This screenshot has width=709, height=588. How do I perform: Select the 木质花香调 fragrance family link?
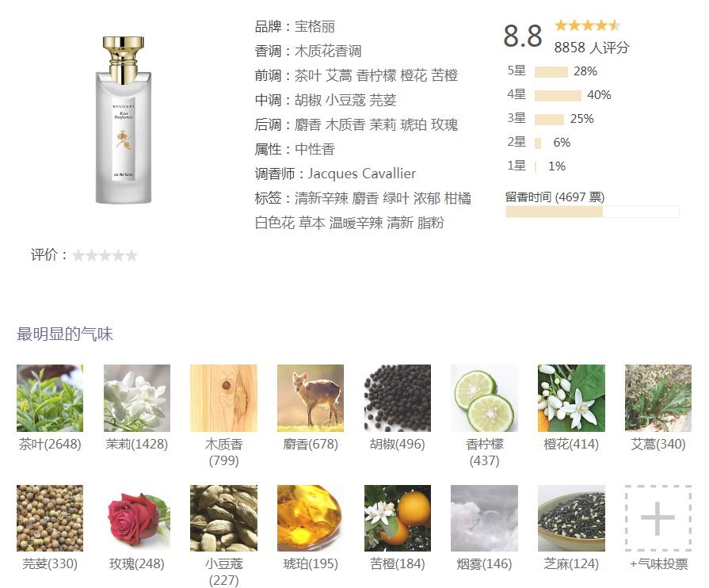(x=328, y=51)
